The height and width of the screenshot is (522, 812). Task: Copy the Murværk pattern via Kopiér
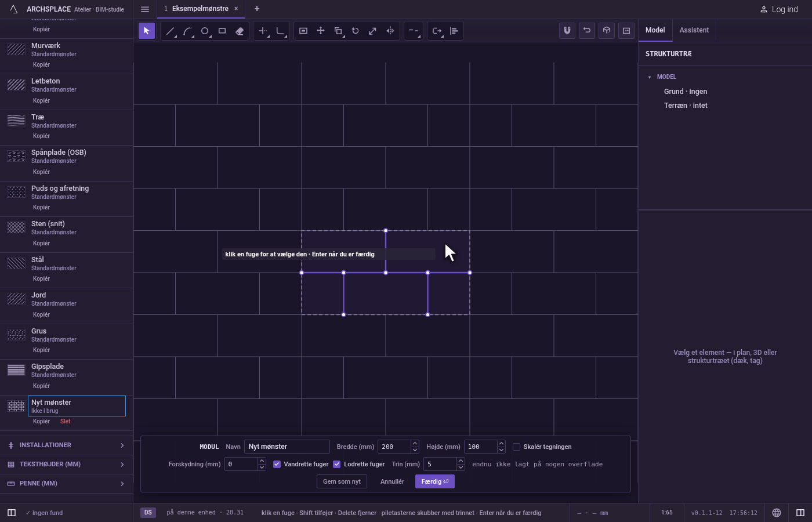(x=41, y=65)
